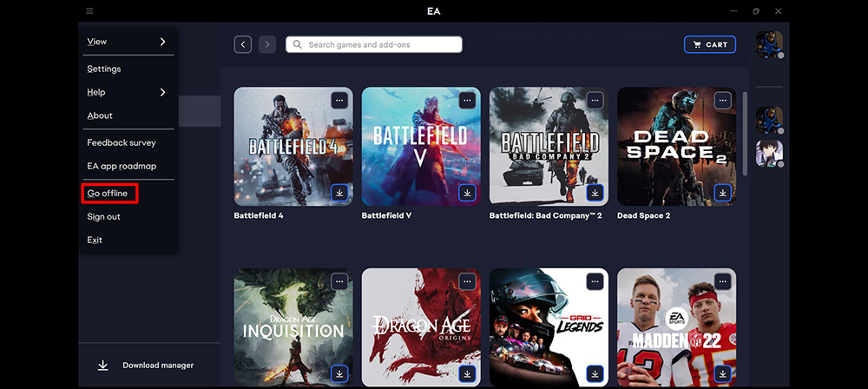
Task: Select the anime-style friend avatar
Action: point(769,154)
